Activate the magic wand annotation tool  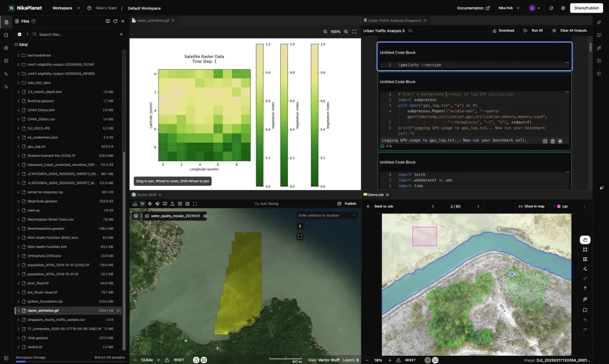[585, 299]
